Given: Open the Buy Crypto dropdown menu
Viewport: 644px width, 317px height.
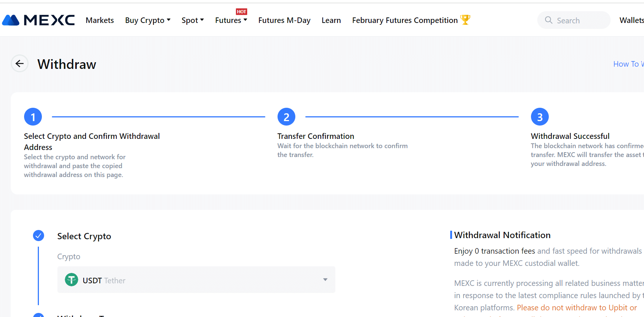Looking at the screenshot, I should (148, 20).
